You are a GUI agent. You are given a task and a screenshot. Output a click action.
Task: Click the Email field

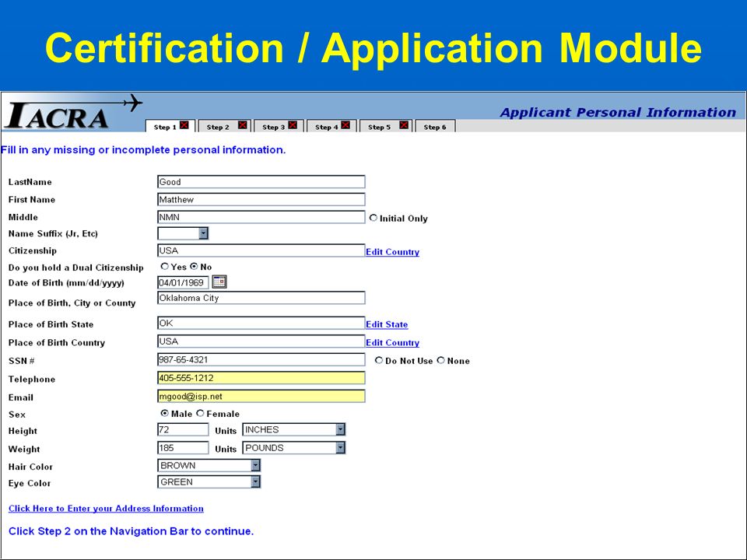point(261,396)
